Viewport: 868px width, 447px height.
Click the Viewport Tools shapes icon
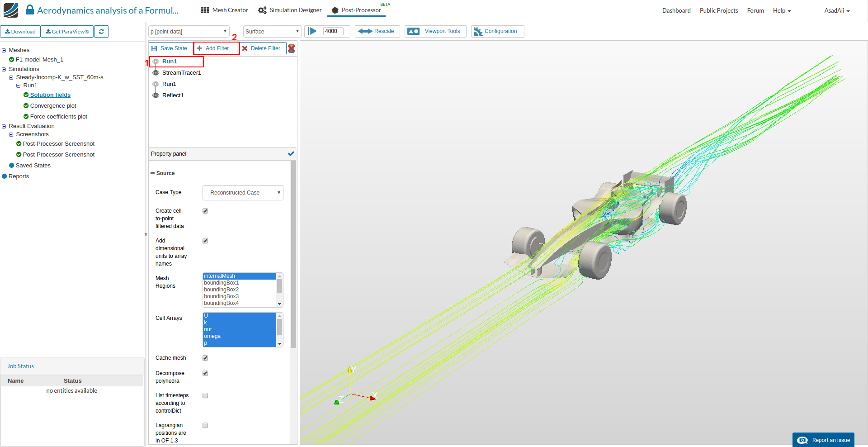pyautogui.click(x=413, y=31)
